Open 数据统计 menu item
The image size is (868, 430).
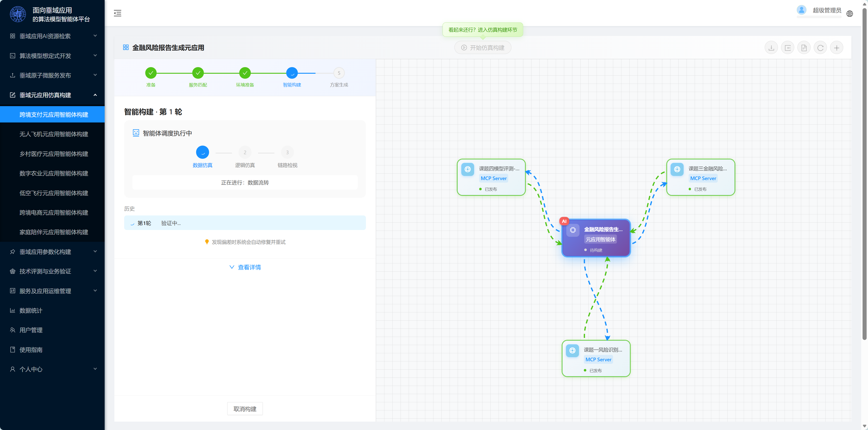(52, 310)
